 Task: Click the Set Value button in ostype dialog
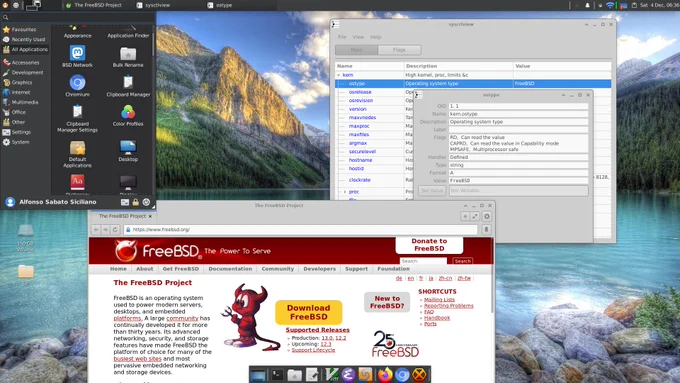coord(432,190)
